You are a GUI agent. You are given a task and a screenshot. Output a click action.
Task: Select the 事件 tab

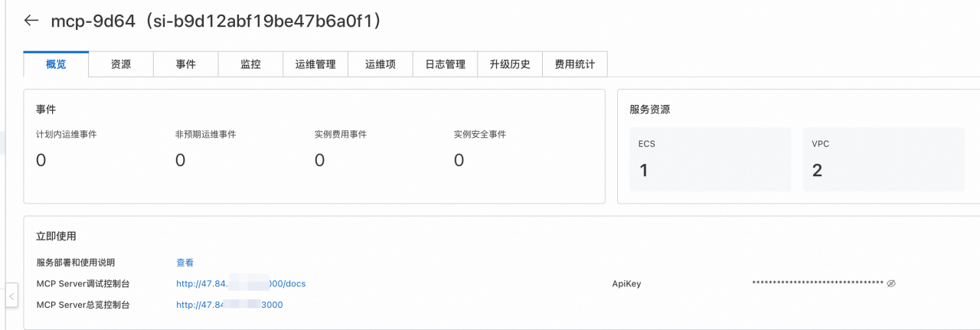[x=185, y=64]
